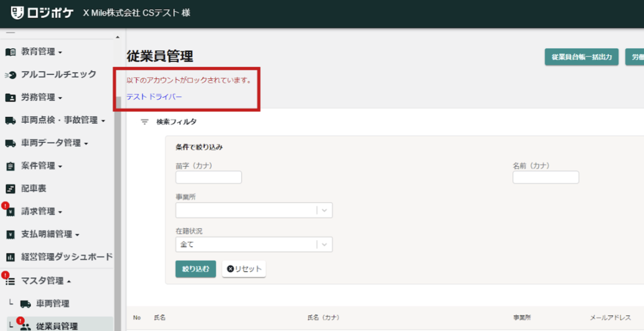
Task: Click the 車両点検・事故管理 truck icon
Action: coord(9,120)
